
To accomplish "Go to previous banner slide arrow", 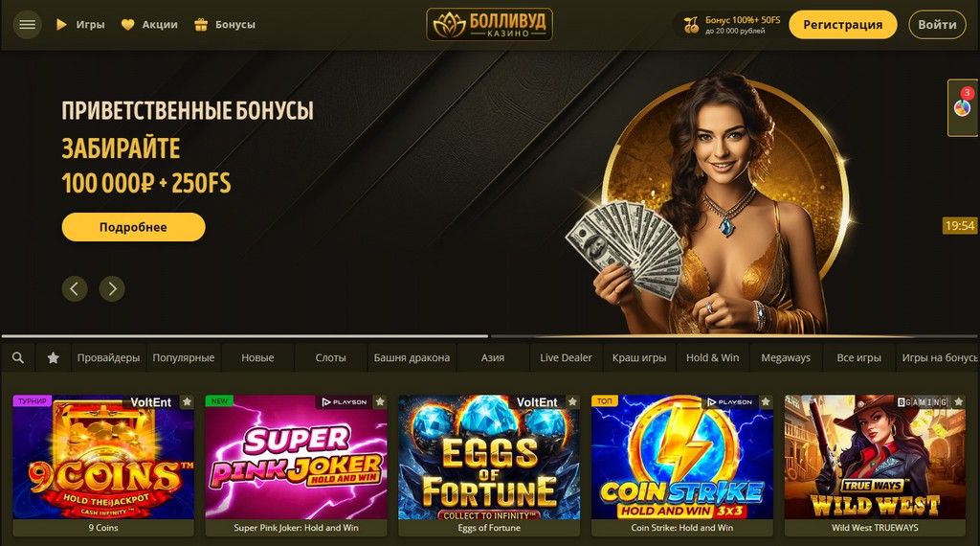I will 75,289.
